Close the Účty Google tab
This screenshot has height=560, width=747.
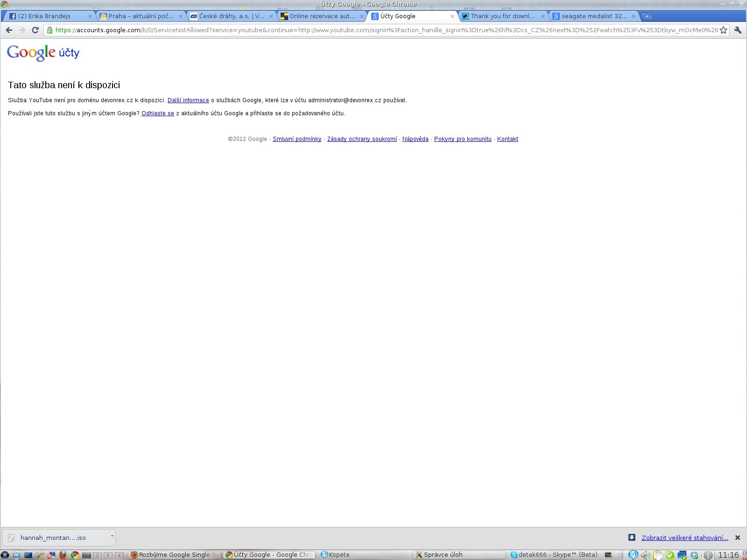click(x=452, y=16)
